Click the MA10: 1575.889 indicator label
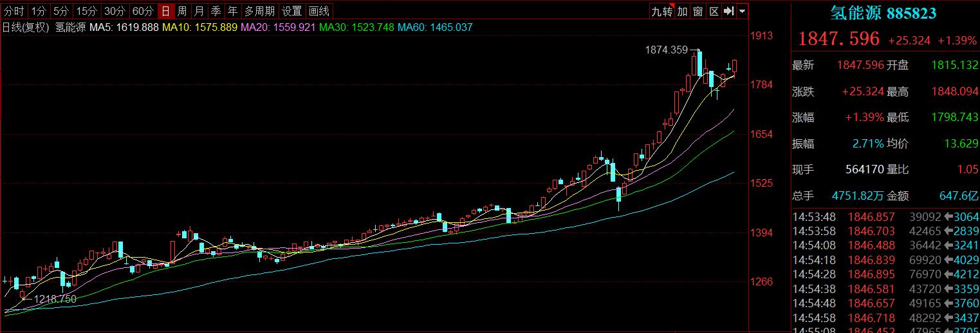This screenshot has height=333, width=980. coord(199,28)
